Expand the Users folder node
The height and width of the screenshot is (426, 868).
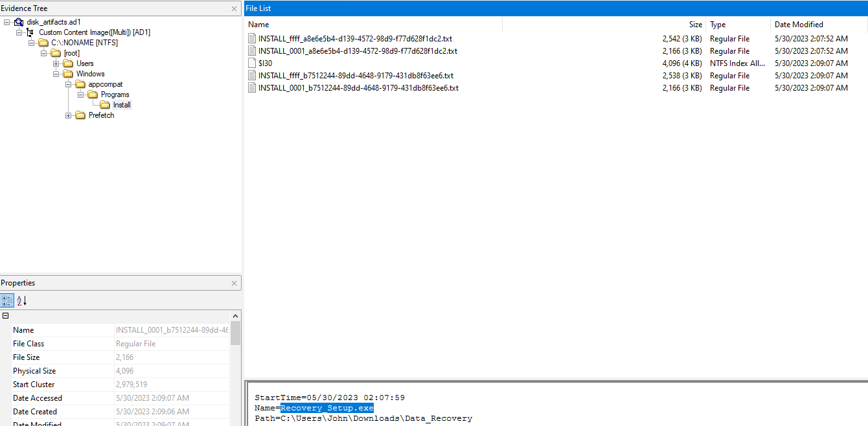56,63
